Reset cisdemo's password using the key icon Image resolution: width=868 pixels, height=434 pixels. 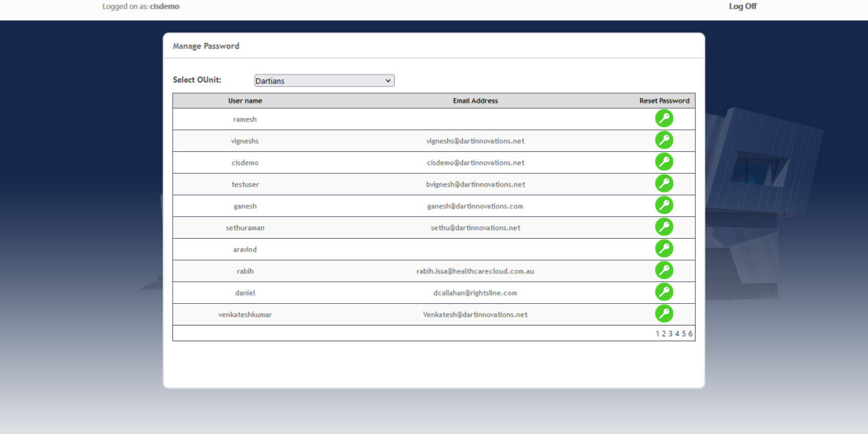664,161
